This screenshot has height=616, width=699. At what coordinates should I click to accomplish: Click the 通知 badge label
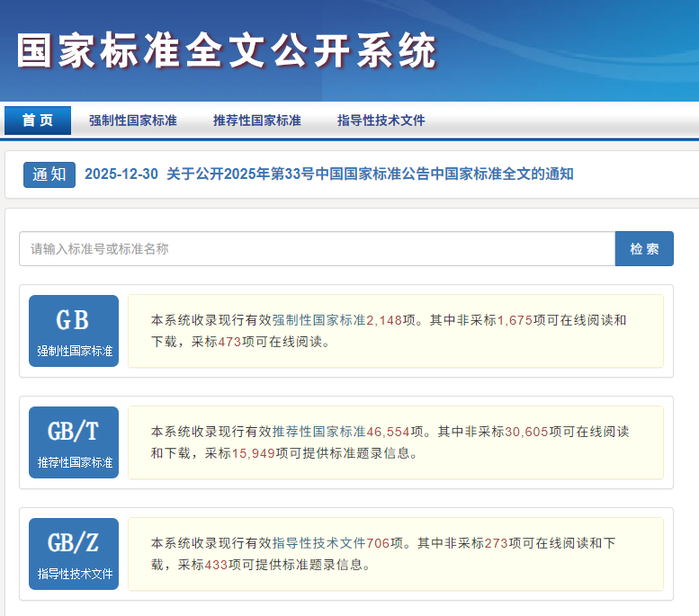point(49,174)
